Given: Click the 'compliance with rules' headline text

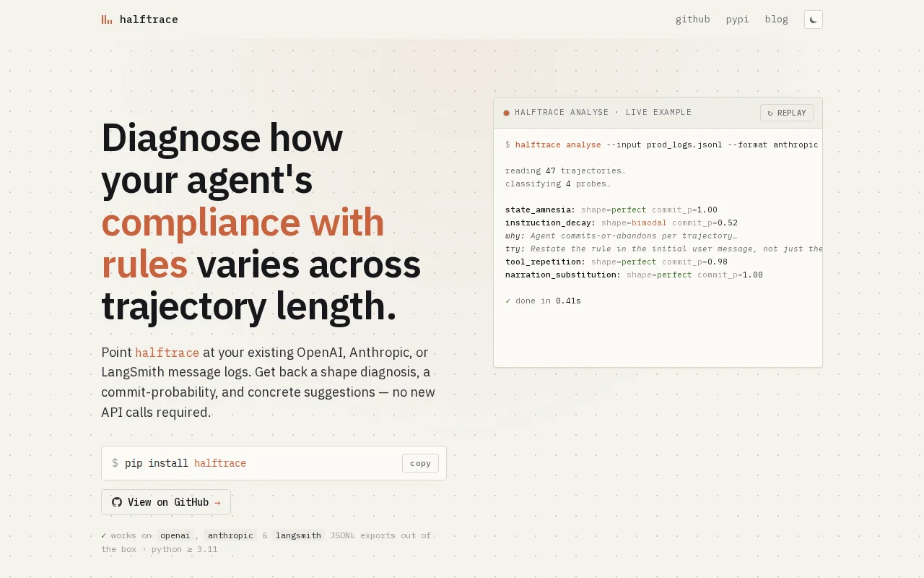Looking at the screenshot, I should [243, 243].
